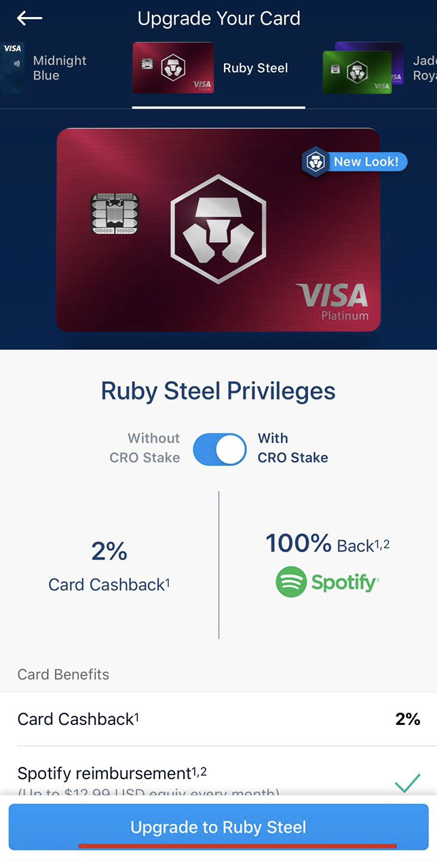
Task: Select the Midnight Blue card tab
Action: tap(59, 68)
